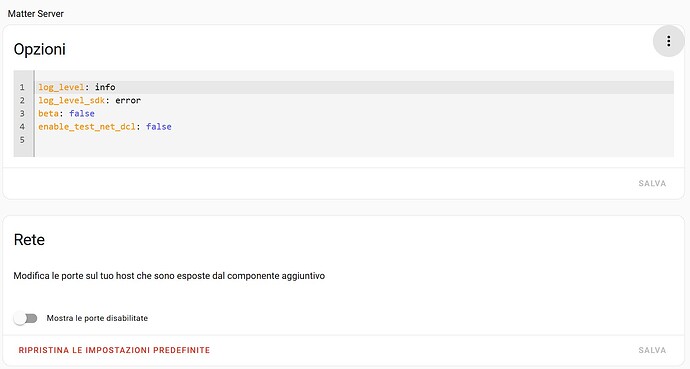Click the Opzioni heading

click(40, 49)
